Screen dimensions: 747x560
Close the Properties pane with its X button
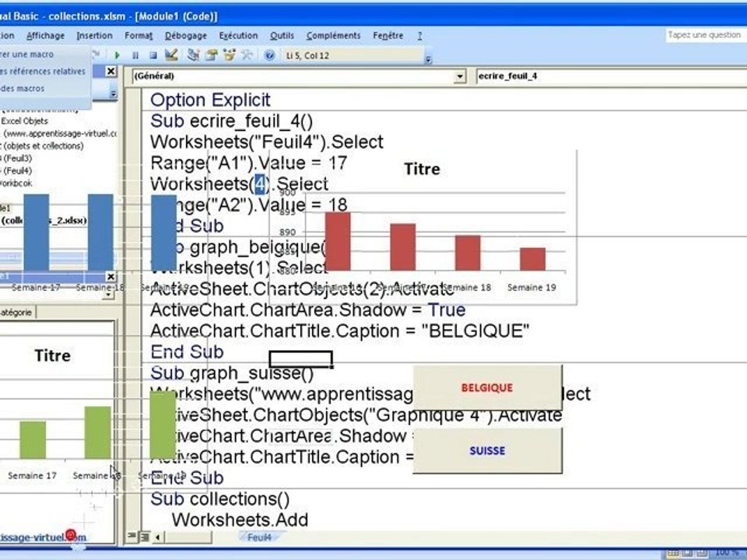click(x=110, y=276)
